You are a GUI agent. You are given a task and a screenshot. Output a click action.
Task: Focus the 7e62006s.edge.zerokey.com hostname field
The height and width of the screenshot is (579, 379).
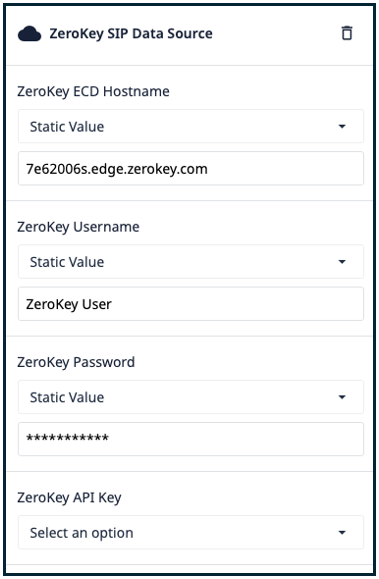(x=191, y=168)
